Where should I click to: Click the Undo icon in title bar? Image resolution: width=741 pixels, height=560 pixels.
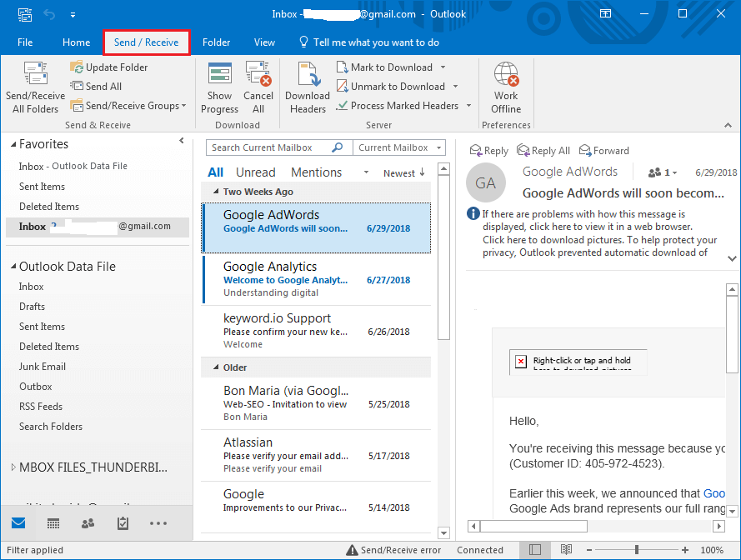coord(49,14)
